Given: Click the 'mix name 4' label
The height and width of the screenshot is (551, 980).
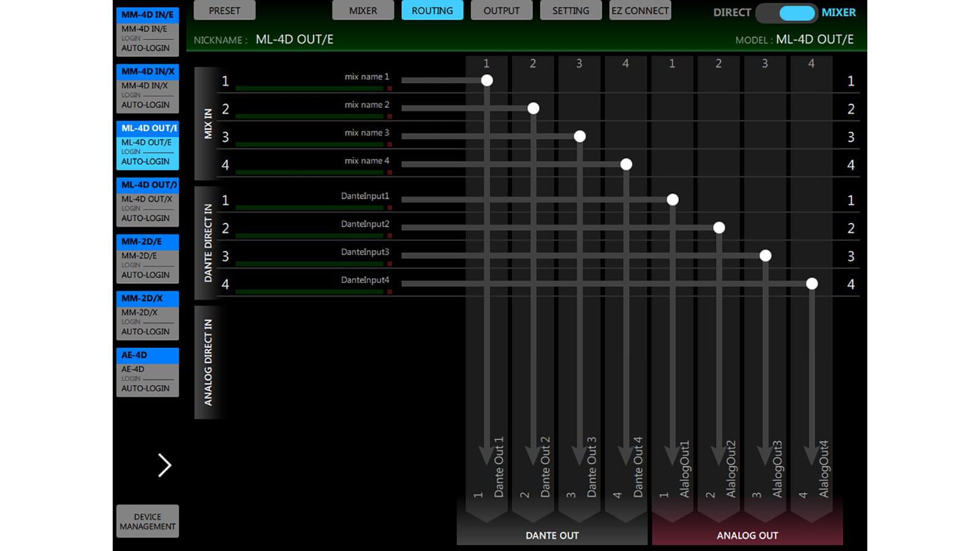Looking at the screenshot, I should coord(366,160).
